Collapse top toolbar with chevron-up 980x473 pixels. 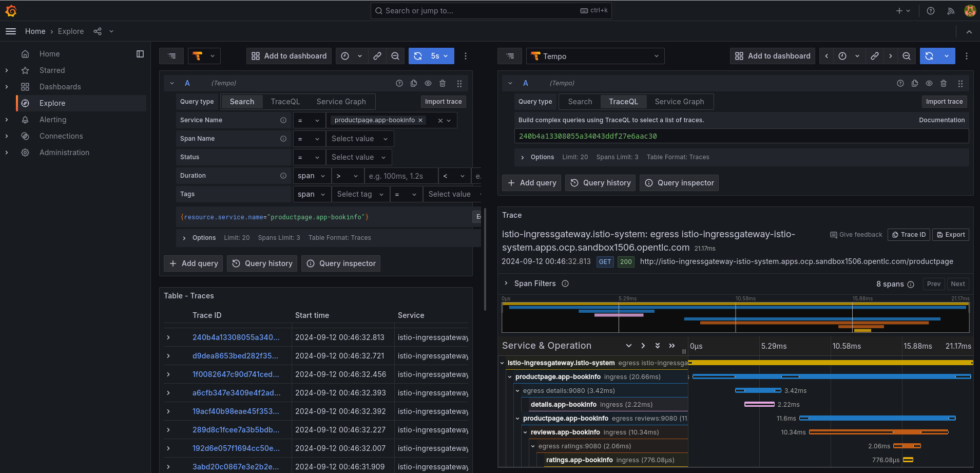coord(969,32)
